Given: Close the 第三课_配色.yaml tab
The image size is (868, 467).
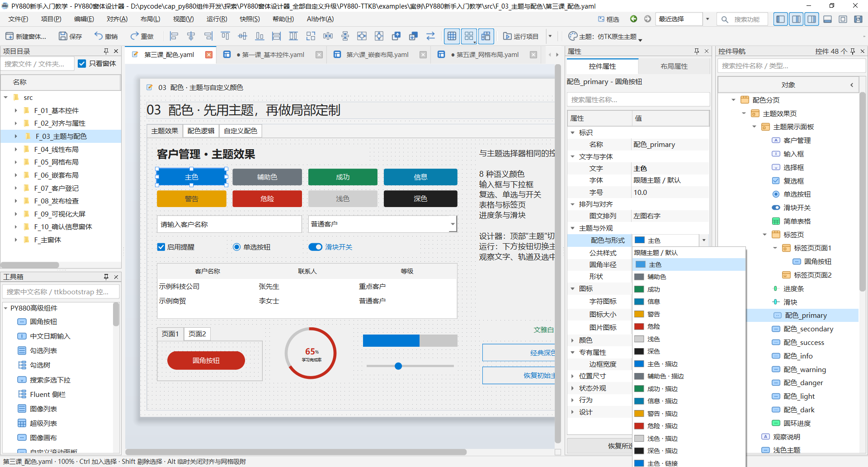Looking at the screenshot, I should pos(209,55).
